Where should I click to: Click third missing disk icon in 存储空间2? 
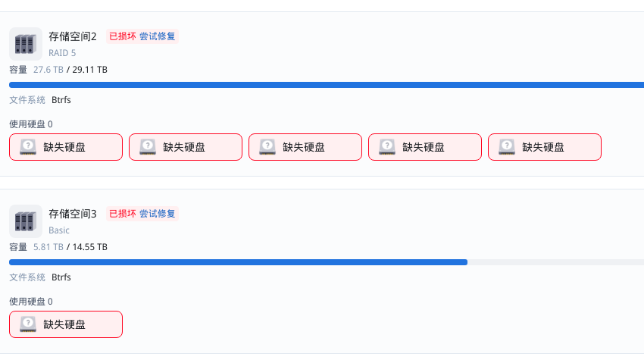tap(267, 147)
